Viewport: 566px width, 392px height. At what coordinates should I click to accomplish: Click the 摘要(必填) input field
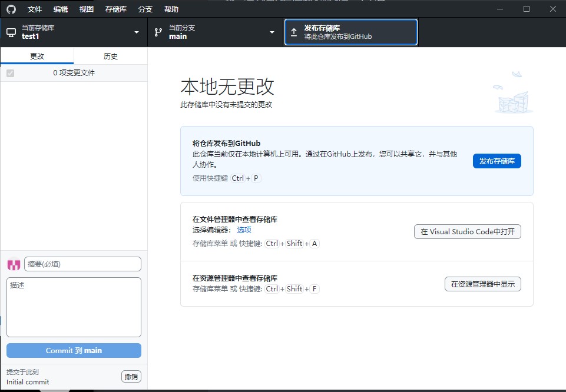click(82, 264)
